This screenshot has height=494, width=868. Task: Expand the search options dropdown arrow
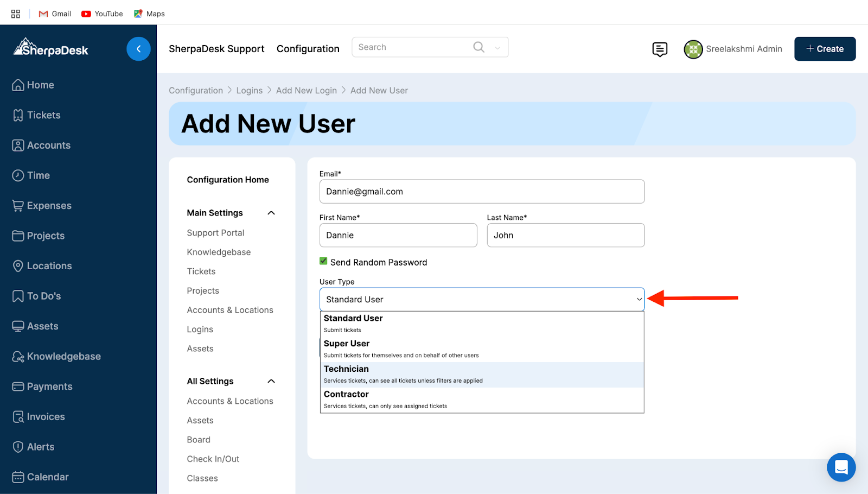tap(497, 48)
